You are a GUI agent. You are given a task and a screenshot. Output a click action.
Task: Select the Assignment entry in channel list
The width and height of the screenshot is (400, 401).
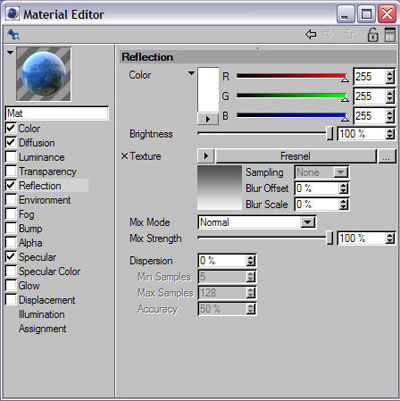[43, 329]
